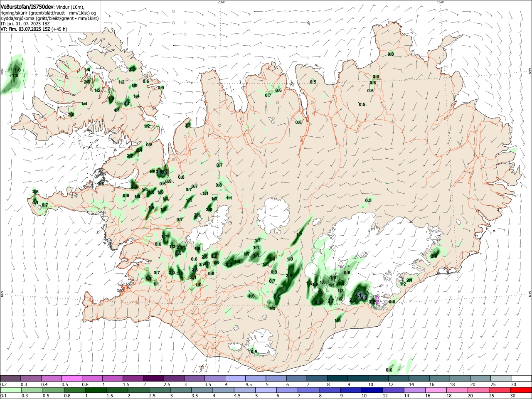The width and height of the screenshot is (532, 399).
Task: Click the 15W longitude label
Action: [440, 2]
